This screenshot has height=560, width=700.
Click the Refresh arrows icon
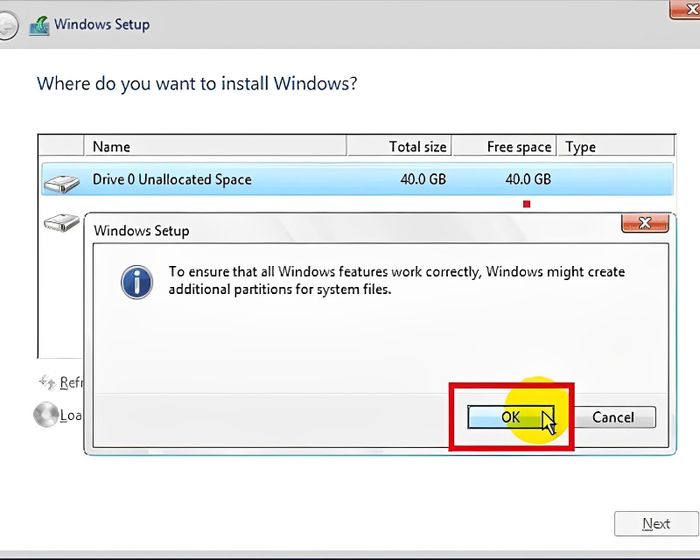tap(47, 382)
